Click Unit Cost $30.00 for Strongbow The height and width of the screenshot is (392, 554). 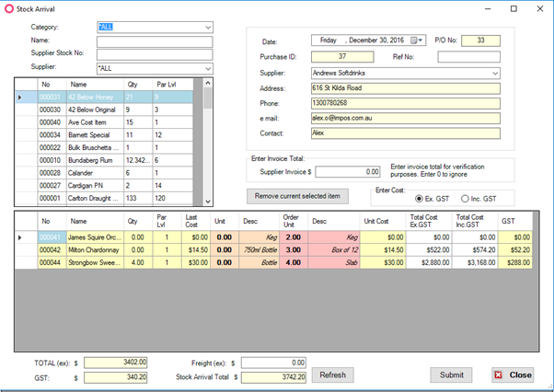(x=383, y=263)
